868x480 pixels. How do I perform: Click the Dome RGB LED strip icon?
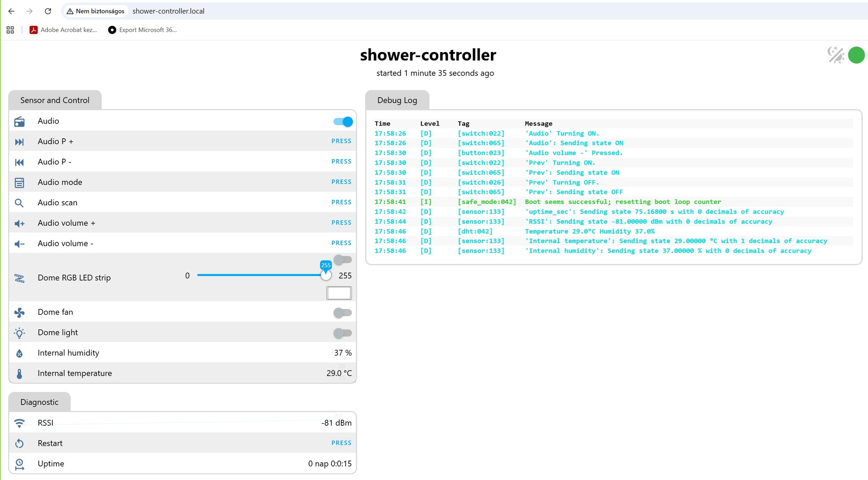tap(19, 278)
